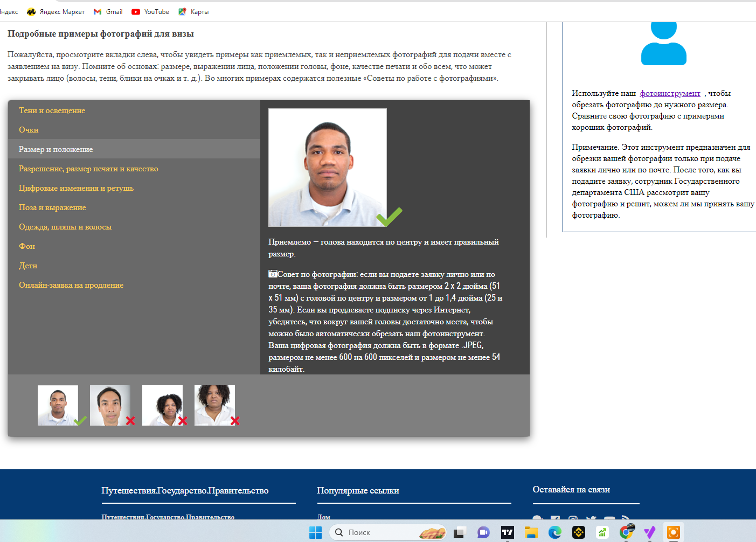Screen dimensions: 756x542
Task: Select the third thumbnail, woman looking sideways
Action: [162, 405]
